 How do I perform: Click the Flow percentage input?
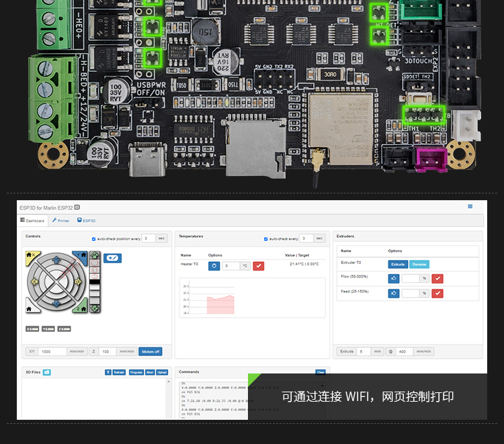[x=411, y=279]
